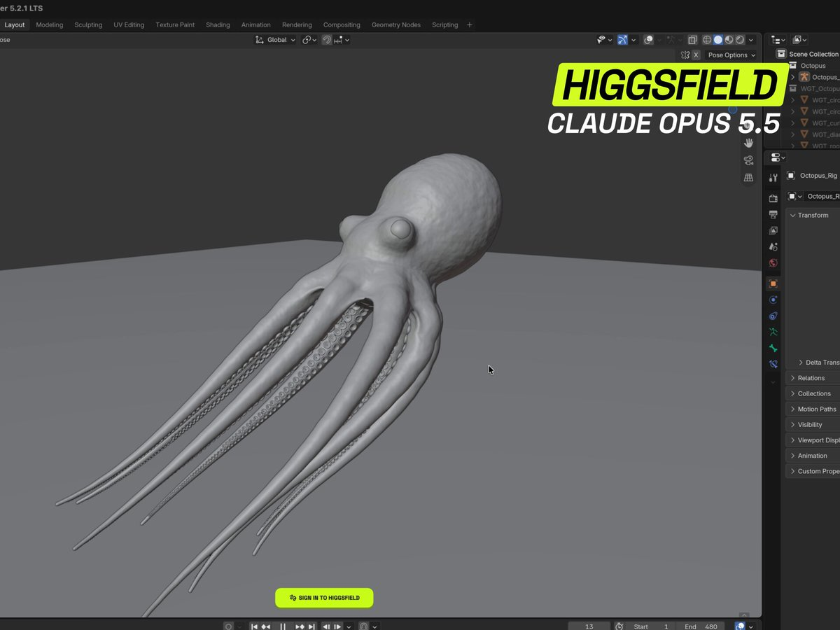Image resolution: width=840 pixels, height=630 pixels.
Task: Toggle camera view gizmo icon
Action: tap(748, 160)
